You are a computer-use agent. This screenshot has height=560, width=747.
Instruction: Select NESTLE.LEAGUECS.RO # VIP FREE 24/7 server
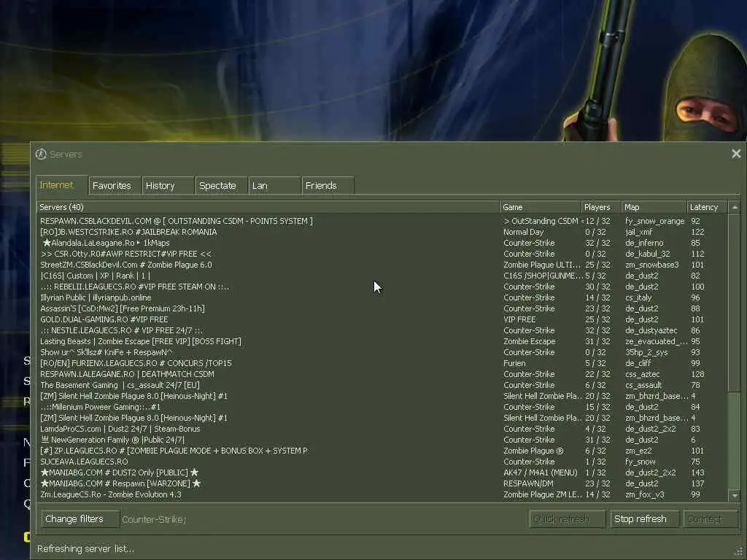(x=384, y=330)
